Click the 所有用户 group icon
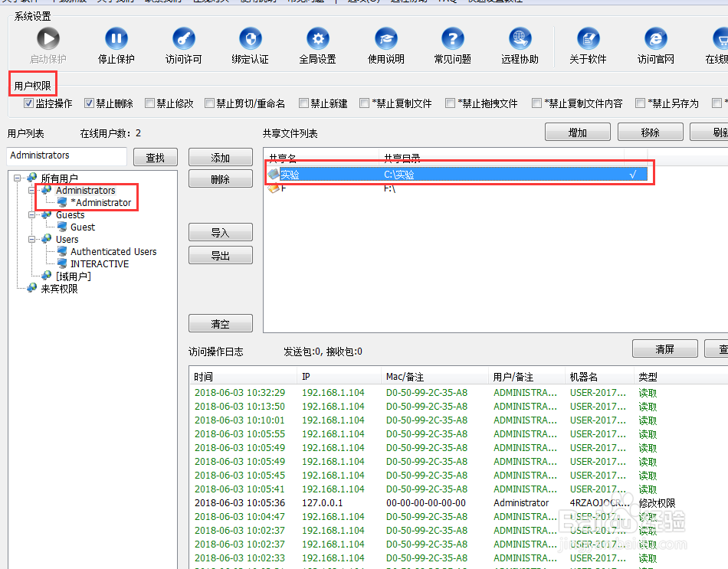 [x=32, y=178]
